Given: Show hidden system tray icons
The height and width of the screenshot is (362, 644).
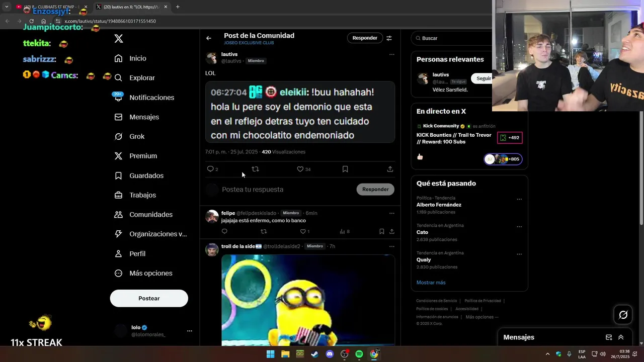Looking at the screenshot, I should tap(547, 354).
